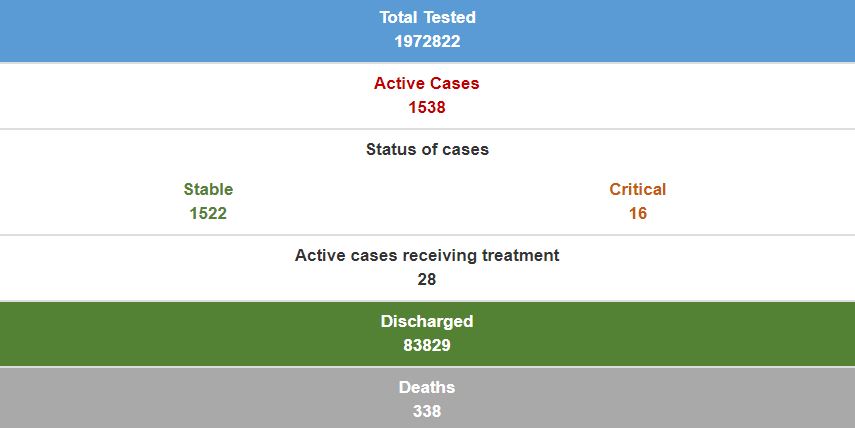Select the stable cases count 1522
Image resolution: width=855 pixels, height=428 pixels.
(x=208, y=213)
